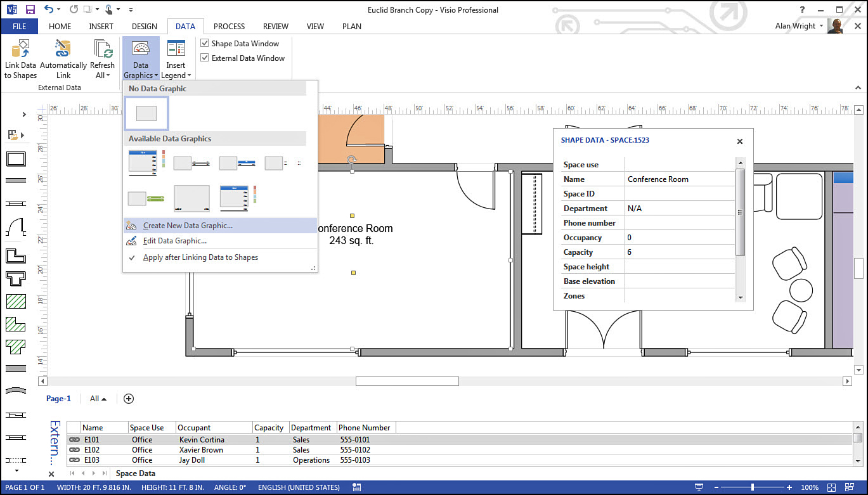Screen dimensions: 868x495
Task: Switch to the INSERT ribbon tab
Action: click(x=101, y=27)
